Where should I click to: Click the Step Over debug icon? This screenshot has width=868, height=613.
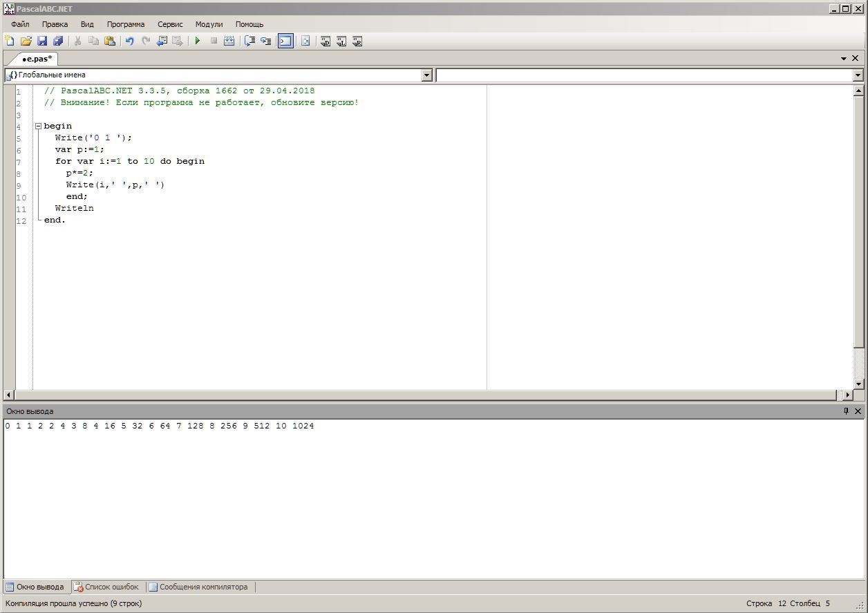coord(249,41)
